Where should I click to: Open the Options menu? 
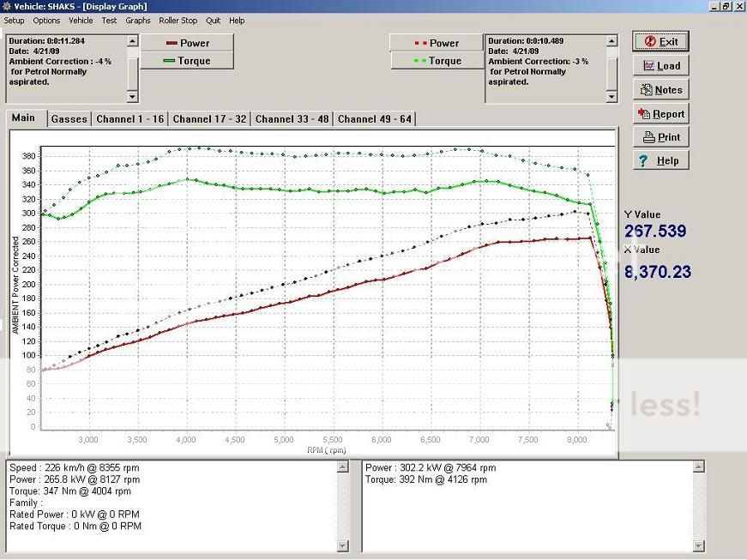point(46,21)
